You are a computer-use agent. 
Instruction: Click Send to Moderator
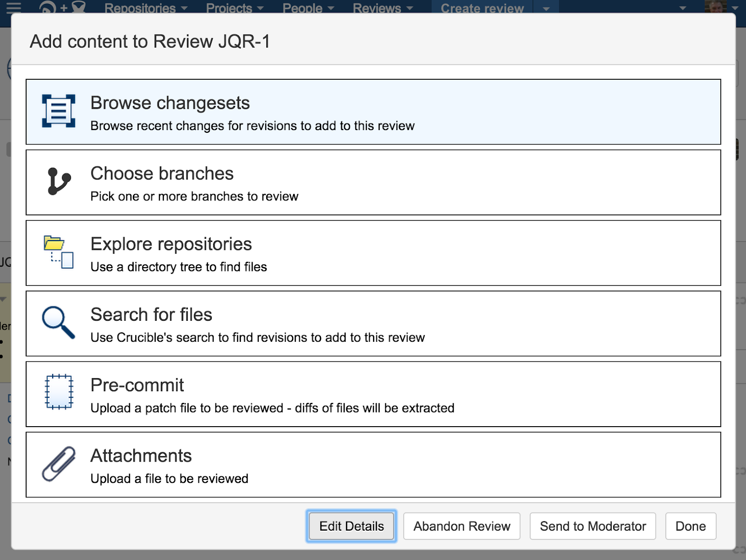(593, 526)
